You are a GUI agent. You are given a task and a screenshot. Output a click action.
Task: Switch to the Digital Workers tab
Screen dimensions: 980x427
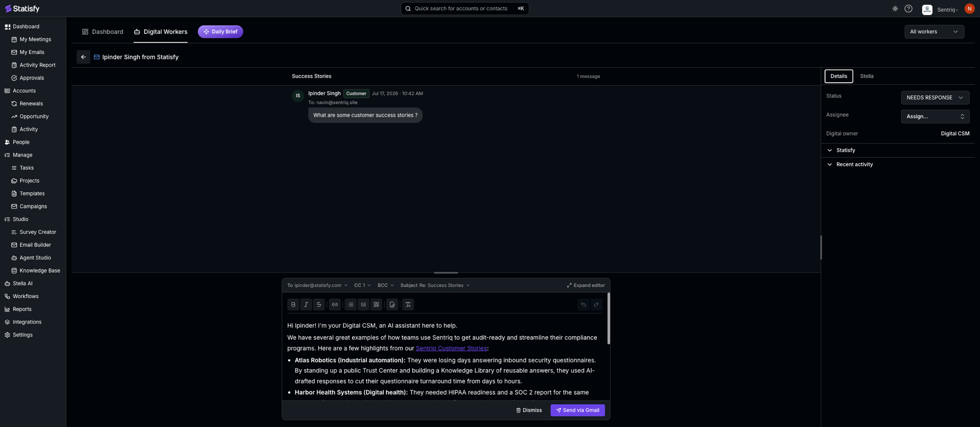click(x=161, y=32)
